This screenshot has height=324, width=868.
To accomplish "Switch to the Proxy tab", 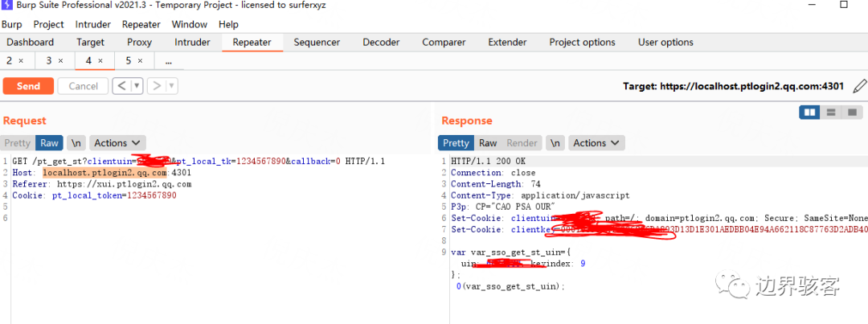I will coord(140,42).
